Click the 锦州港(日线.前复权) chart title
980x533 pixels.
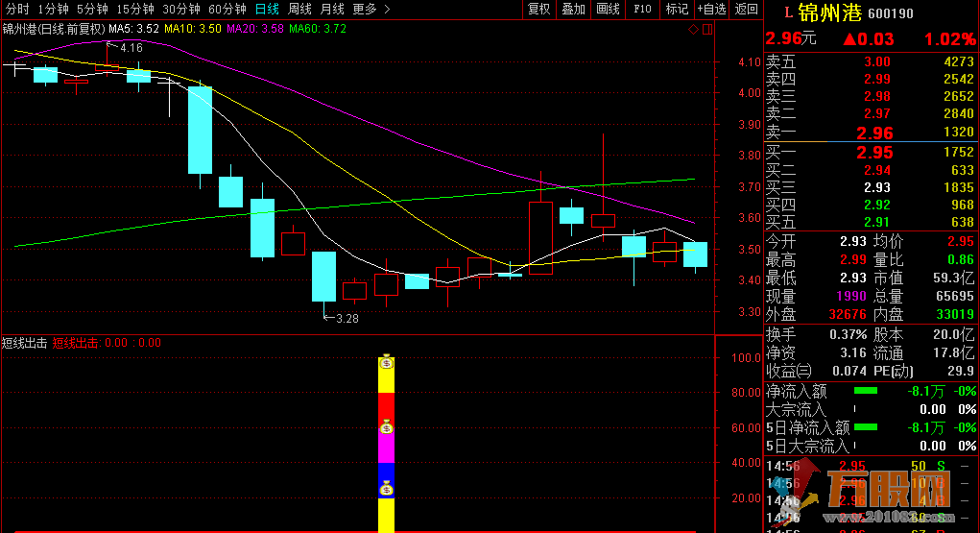[x=55, y=29]
